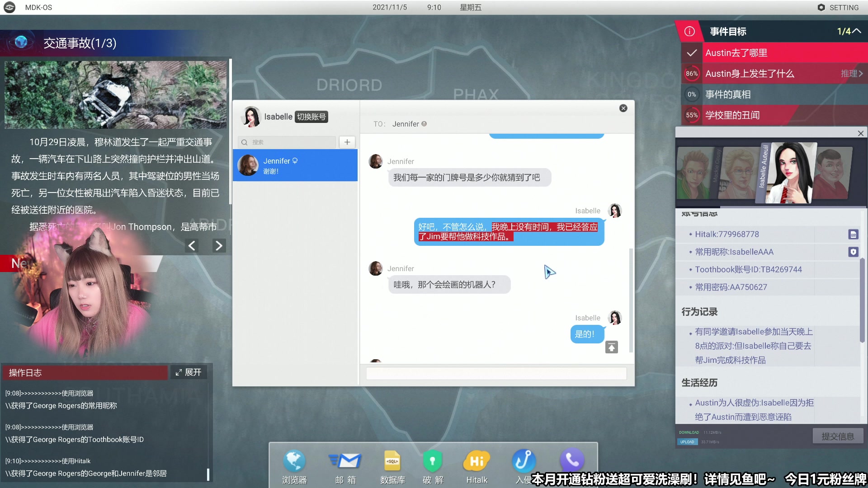
Task: Select the Jennifer conversation in contact list
Action: click(x=295, y=165)
